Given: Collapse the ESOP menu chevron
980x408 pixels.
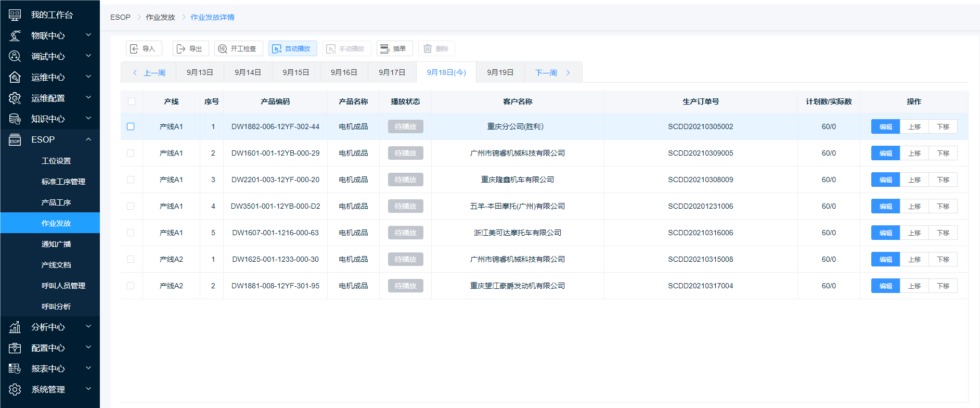Looking at the screenshot, I should pos(88,139).
